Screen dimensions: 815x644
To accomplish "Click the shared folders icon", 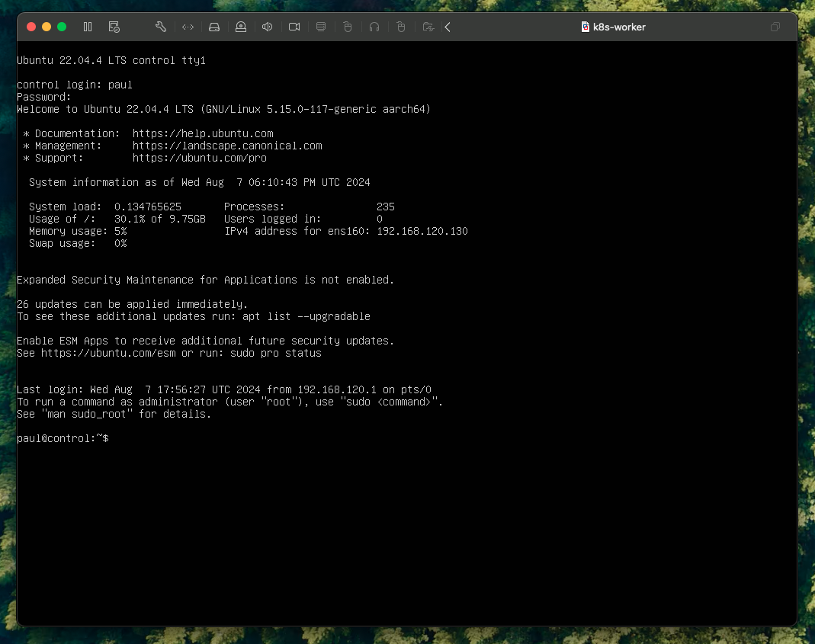I will click(x=428, y=27).
